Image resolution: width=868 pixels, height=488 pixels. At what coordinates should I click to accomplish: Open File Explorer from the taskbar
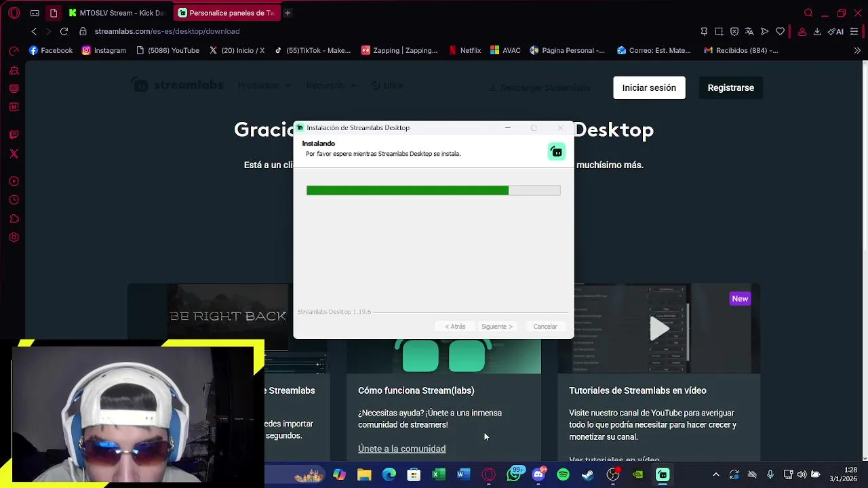coord(364,475)
